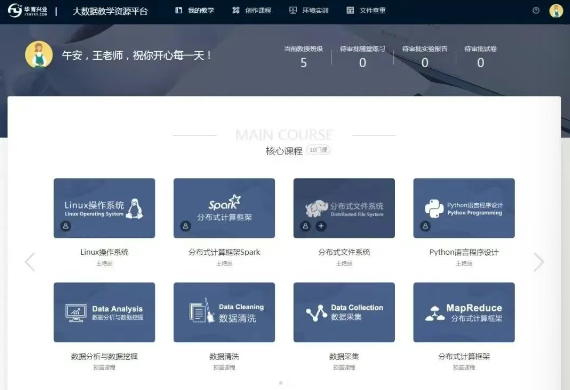Image resolution: width=570 pixels, height=390 pixels.
Task: Click the Python语言程序设计 title below card
Action: point(464,252)
